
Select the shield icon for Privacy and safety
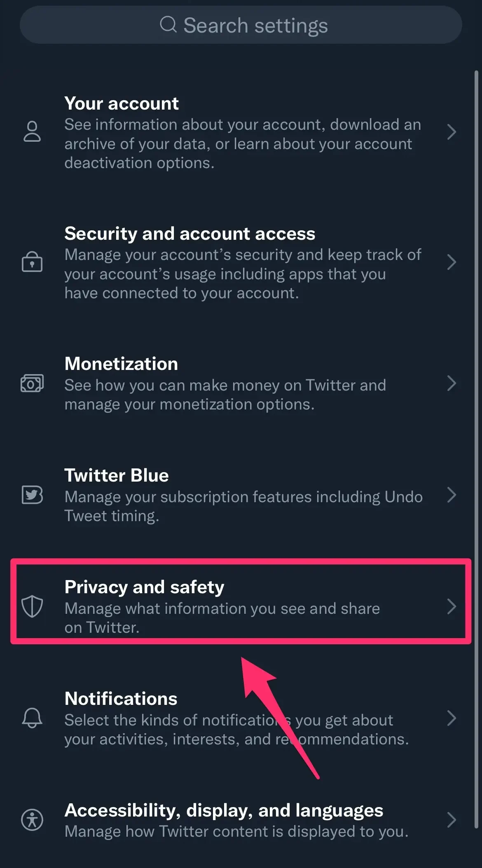(x=32, y=606)
